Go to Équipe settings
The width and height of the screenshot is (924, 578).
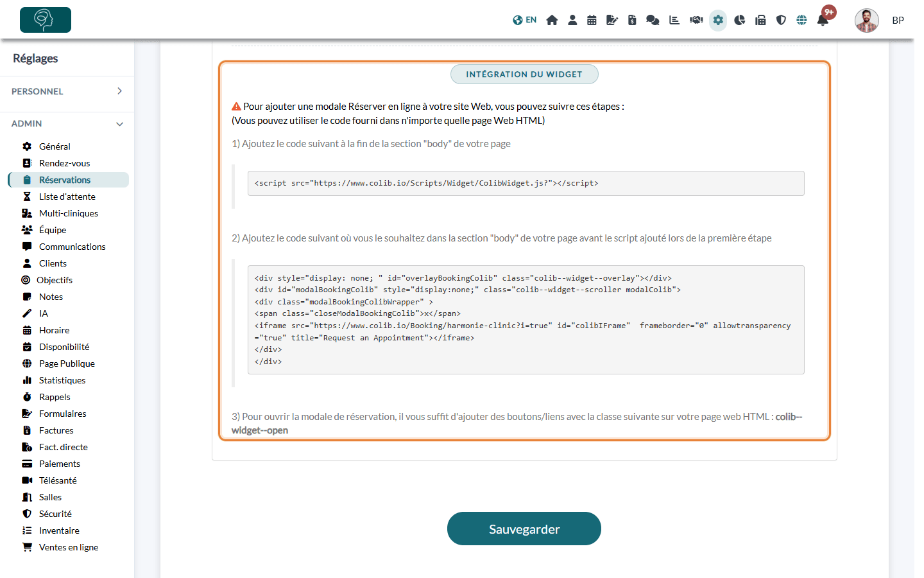53,230
